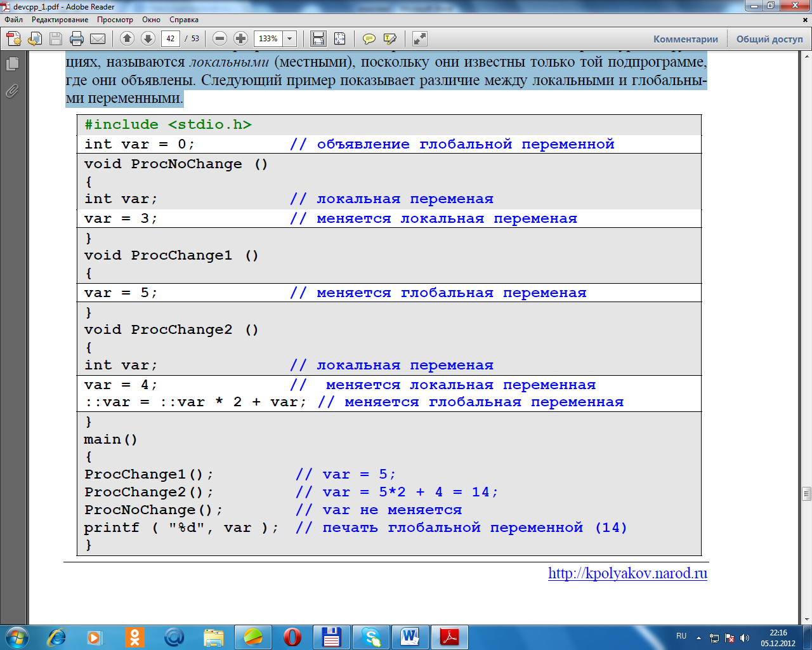The height and width of the screenshot is (650, 812).
Task: Click the page number input field
Action: (x=170, y=39)
